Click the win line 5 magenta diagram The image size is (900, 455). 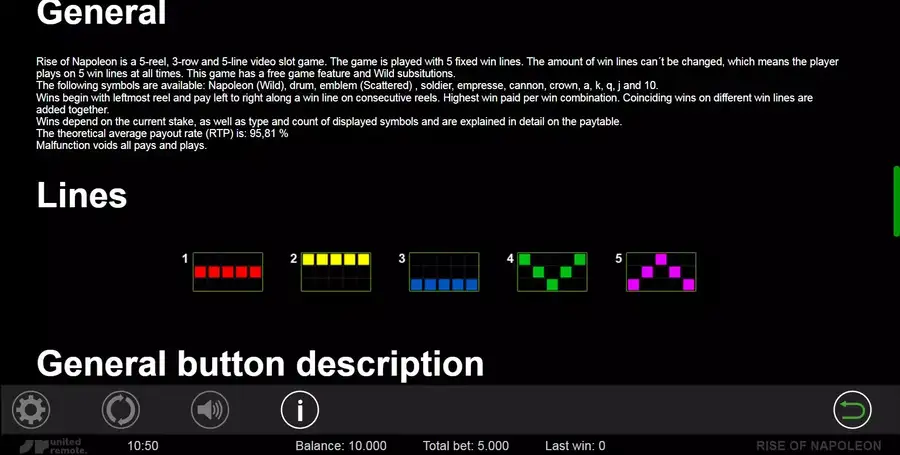pyautogui.click(x=661, y=272)
